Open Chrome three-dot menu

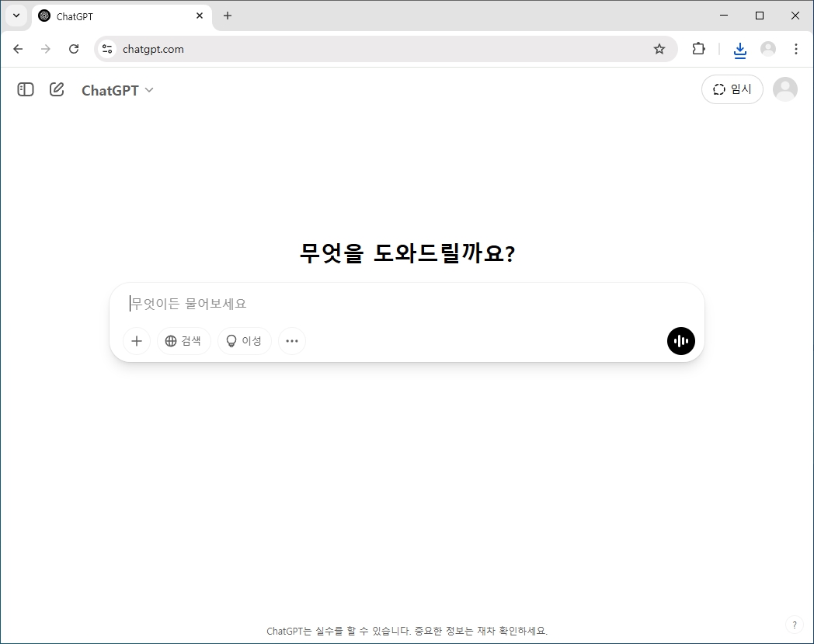[x=796, y=49]
